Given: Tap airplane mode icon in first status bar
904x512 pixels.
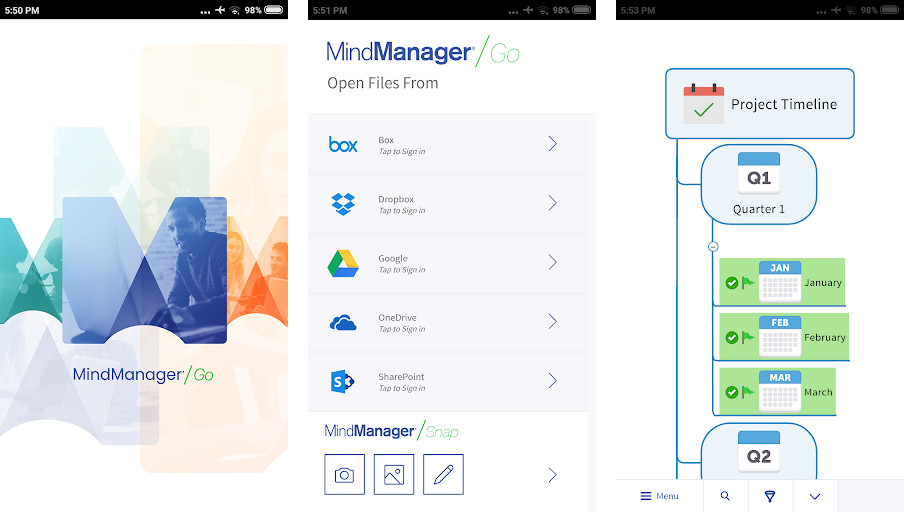Looking at the screenshot, I should pos(220,10).
